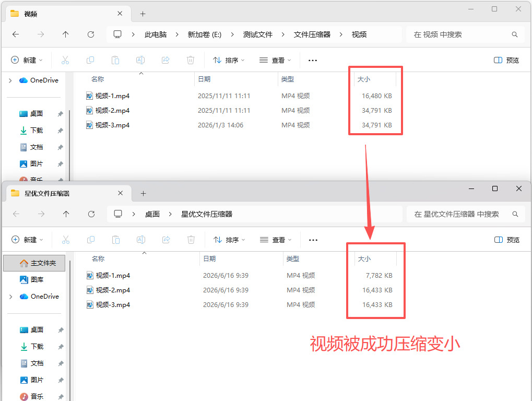The width and height of the screenshot is (532, 401).
Task: Open 新建 dropdown in 视频 window
Action: 27,61
